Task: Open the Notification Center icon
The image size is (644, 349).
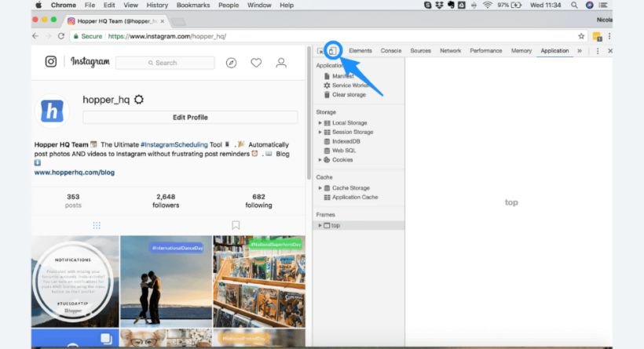Action: [x=603, y=5]
